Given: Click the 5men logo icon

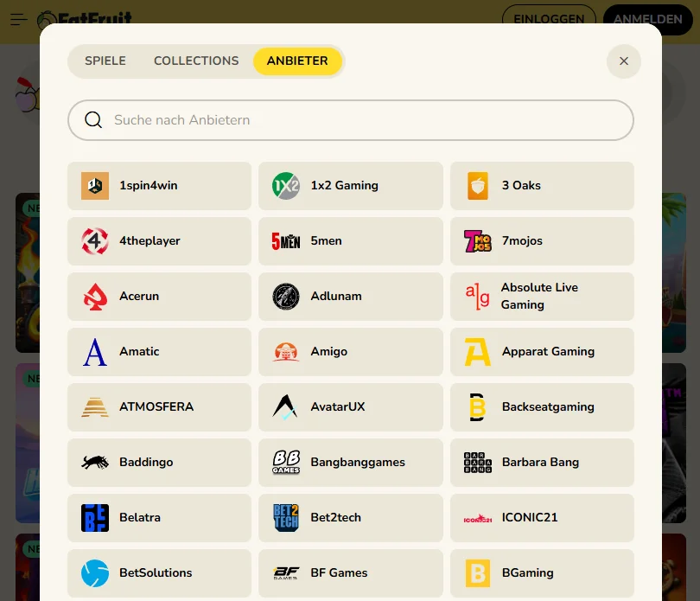Looking at the screenshot, I should pos(286,241).
